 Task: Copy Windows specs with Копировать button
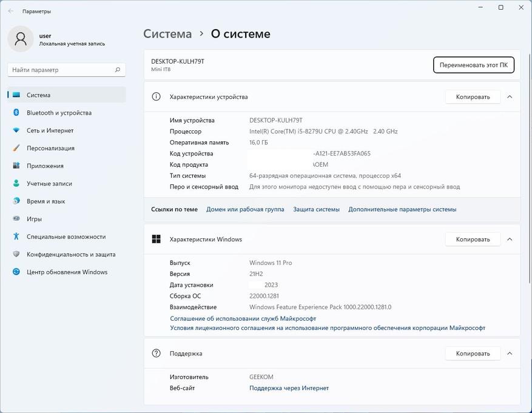[x=473, y=240]
